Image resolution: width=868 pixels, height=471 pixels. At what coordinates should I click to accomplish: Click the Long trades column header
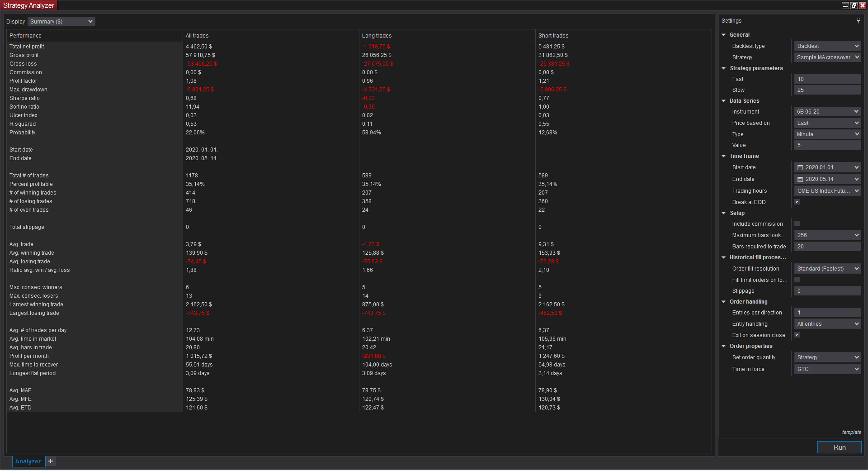pyautogui.click(x=377, y=36)
